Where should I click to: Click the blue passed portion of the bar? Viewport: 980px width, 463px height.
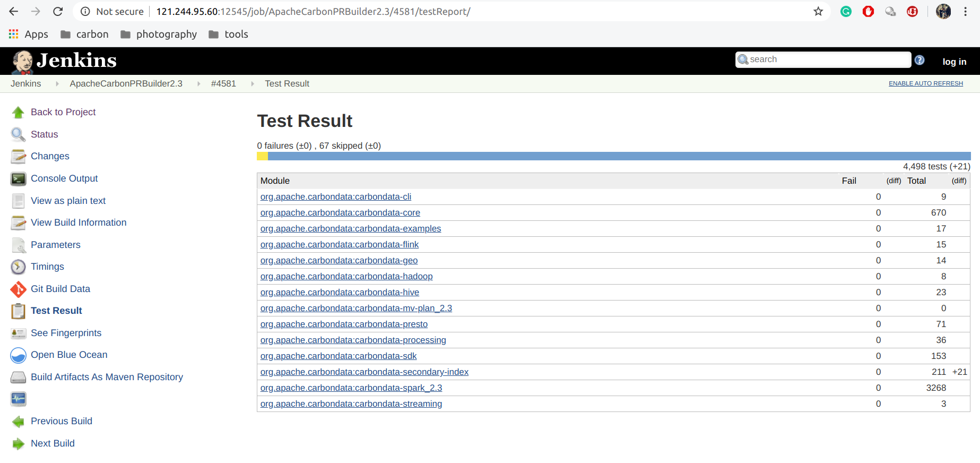point(619,156)
